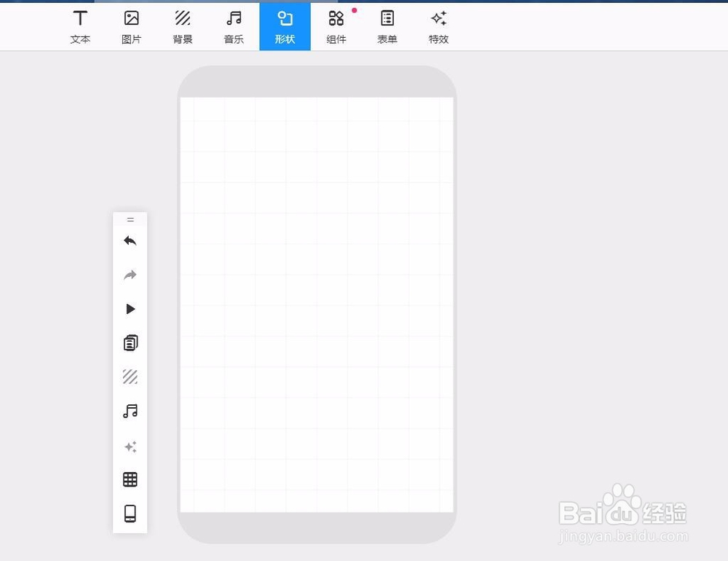Click the mobile phone icon in side toolbar
Viewport: 728px width, 561px height.
point(130,514)
